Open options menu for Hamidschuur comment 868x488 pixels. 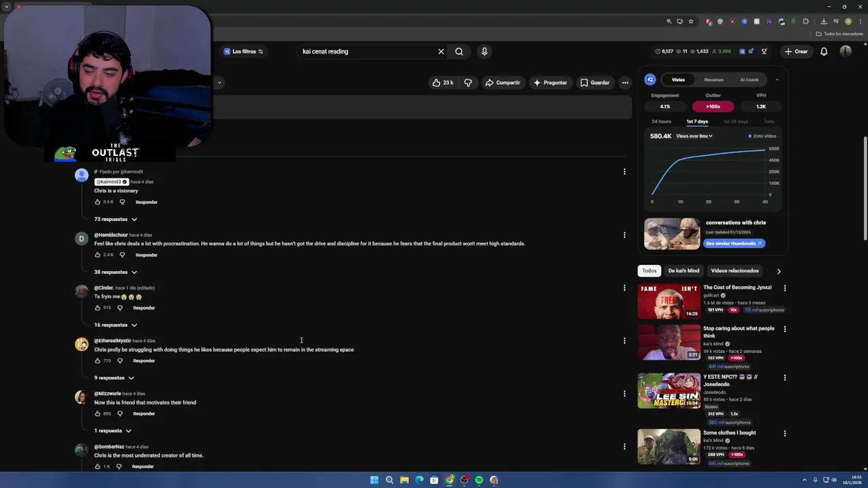pyautogui.click(x=625, y=235)
